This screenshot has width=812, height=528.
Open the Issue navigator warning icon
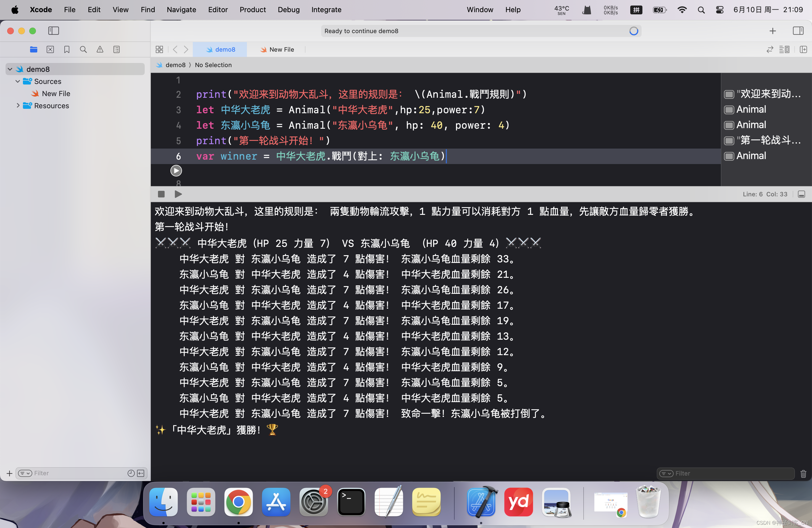pos(100,49)
